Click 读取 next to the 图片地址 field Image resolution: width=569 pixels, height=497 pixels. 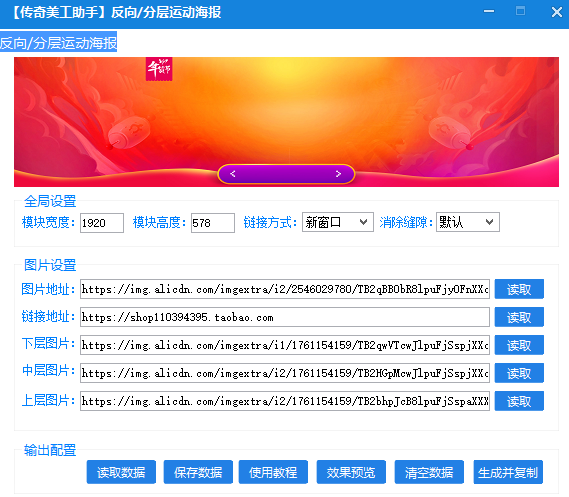point(519,289)
